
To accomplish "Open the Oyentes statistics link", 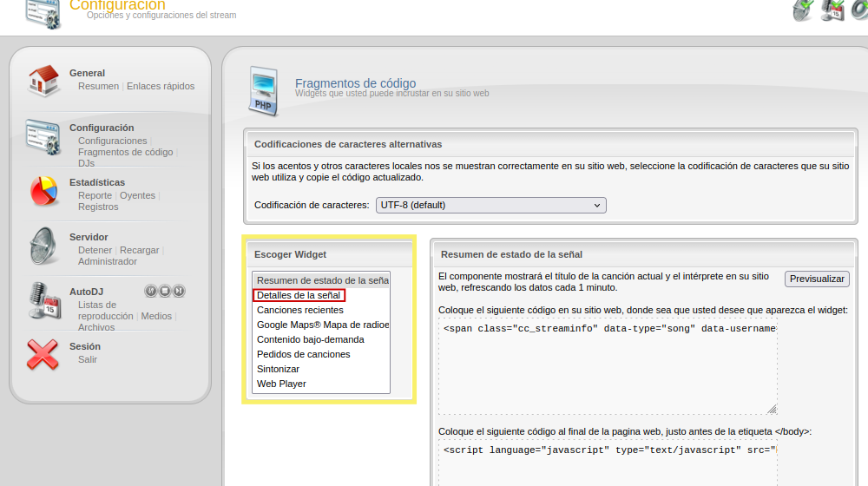I will [x=137, y=195].
